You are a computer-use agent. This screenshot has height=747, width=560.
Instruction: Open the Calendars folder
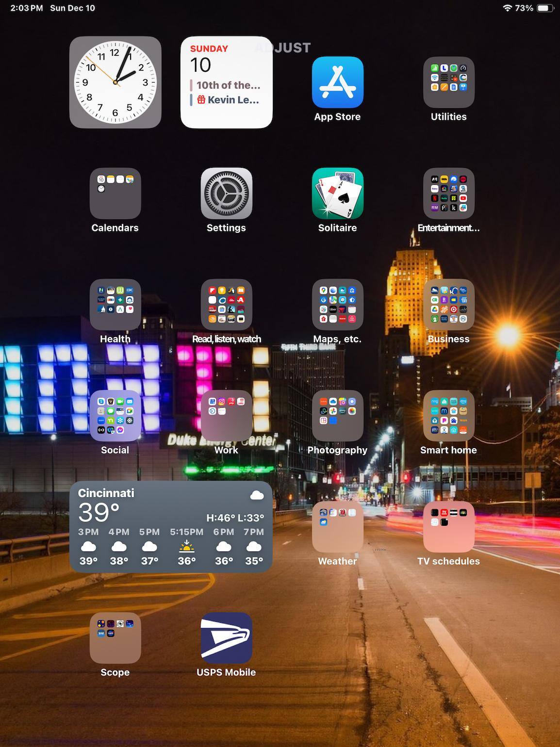coord(115,194)
